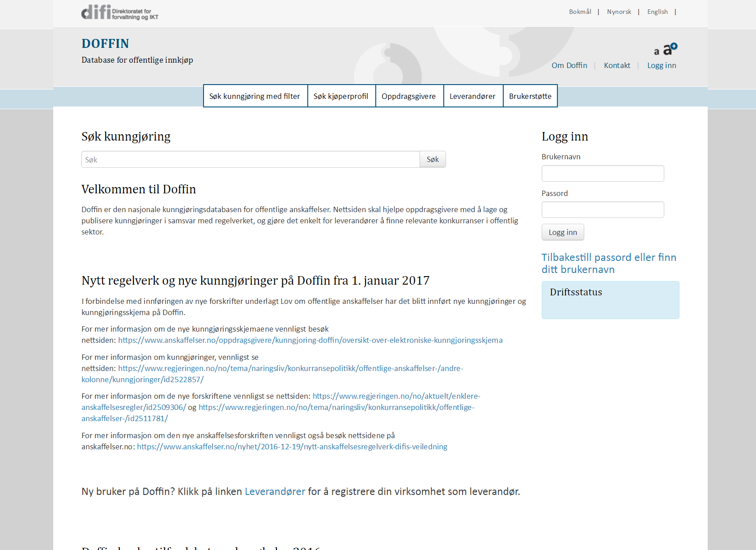This screenshot has width=756, height=550.
Task: Open Søk kunngjøring med filter menu
Action: pos(255,96)
